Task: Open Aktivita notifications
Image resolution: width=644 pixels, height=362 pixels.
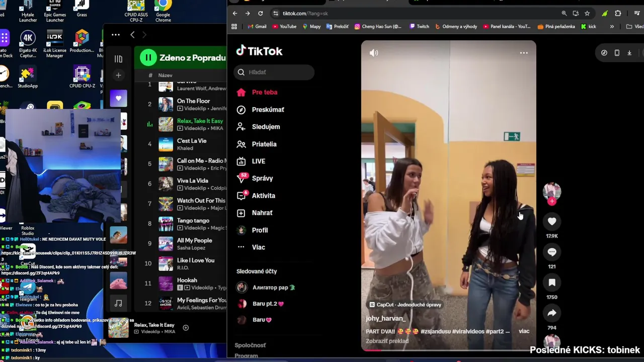Action: pos(256,196)
